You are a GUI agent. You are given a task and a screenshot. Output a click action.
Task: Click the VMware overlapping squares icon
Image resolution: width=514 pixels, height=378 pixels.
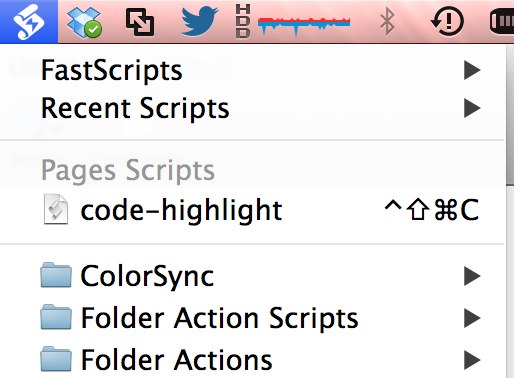pyautogui.click(x=140, y=22)
